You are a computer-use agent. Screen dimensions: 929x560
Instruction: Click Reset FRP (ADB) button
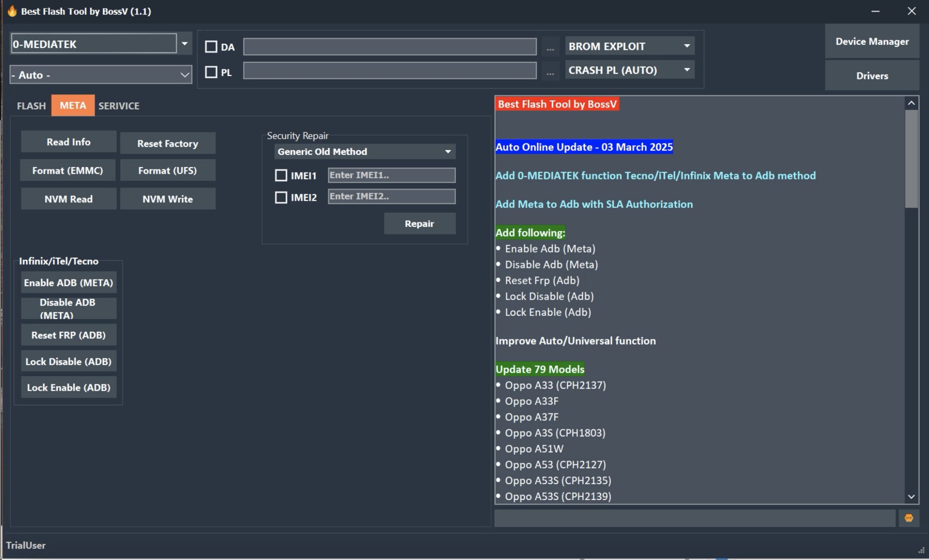(x=69, y=335)
